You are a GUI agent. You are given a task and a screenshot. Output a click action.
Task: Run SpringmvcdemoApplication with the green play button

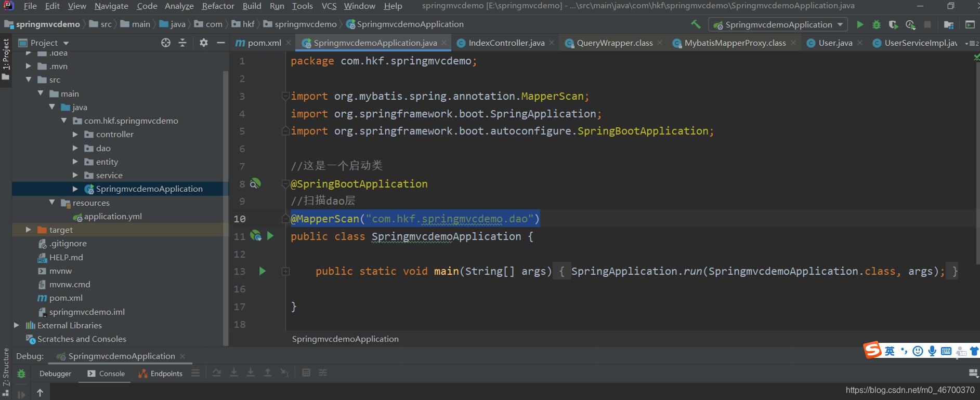tap(860, 24)
